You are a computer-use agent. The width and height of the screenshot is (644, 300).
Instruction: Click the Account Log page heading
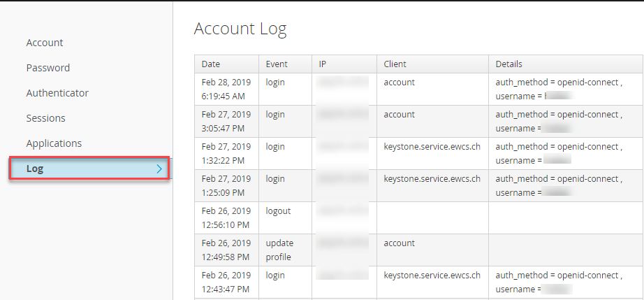point(240,29)
